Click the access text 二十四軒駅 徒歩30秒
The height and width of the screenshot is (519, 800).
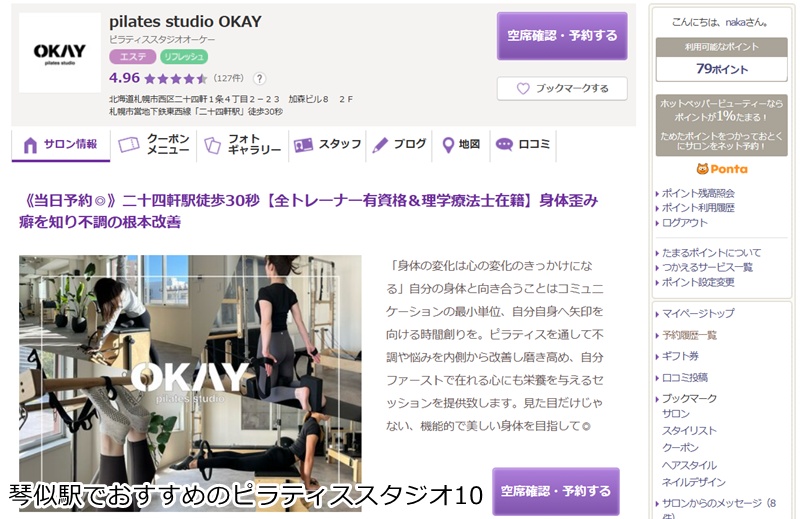(196, 111)
